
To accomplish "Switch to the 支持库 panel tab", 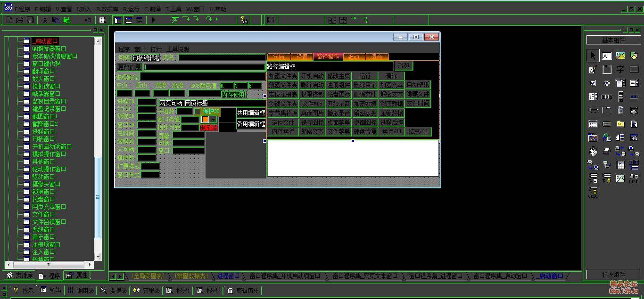I will pyautogui.click(x=20, y=275).
